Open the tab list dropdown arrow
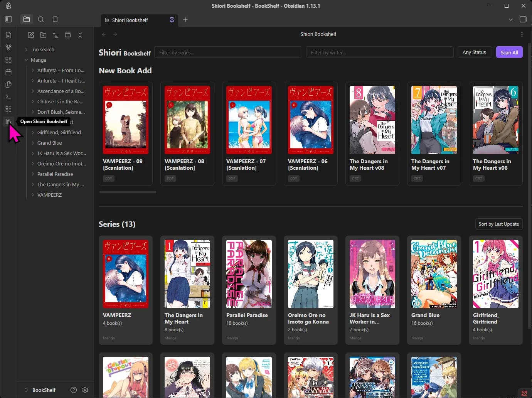 click(511, 20)
